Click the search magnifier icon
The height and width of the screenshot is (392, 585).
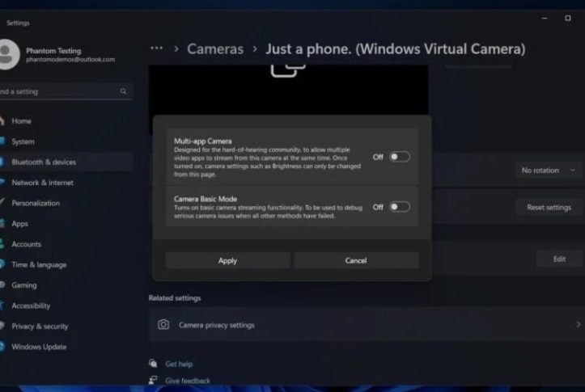coord(123,91)
